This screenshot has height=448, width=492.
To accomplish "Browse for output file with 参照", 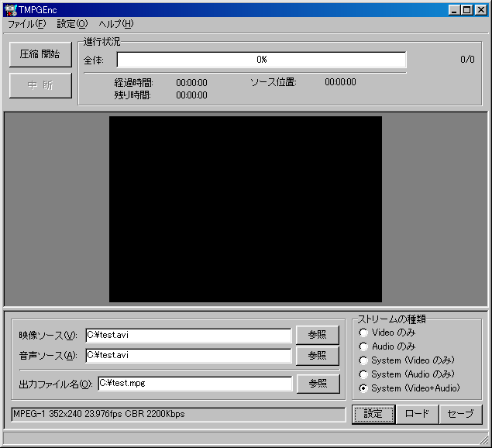I will pyautogui.click(x=318, y=384).
